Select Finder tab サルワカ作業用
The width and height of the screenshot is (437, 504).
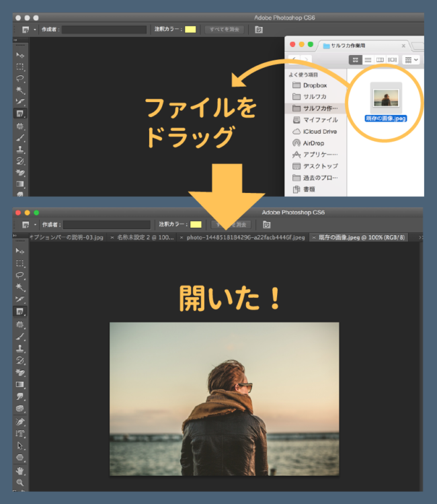(x=348, y=46)
